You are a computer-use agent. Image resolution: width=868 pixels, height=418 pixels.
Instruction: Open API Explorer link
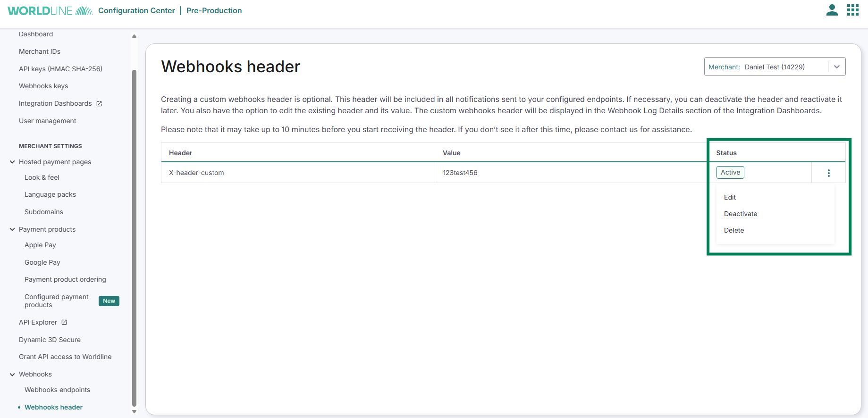pos(38,322)
